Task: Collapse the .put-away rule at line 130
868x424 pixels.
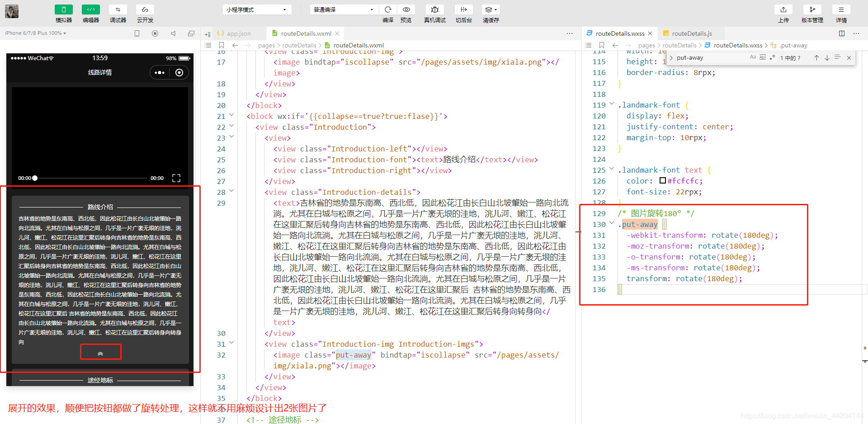Action: pos(612,223)
